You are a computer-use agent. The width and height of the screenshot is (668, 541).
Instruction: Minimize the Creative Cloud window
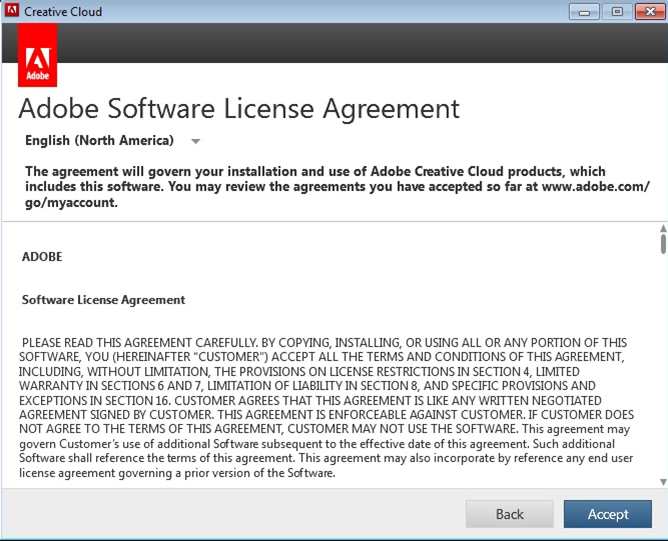584,11
